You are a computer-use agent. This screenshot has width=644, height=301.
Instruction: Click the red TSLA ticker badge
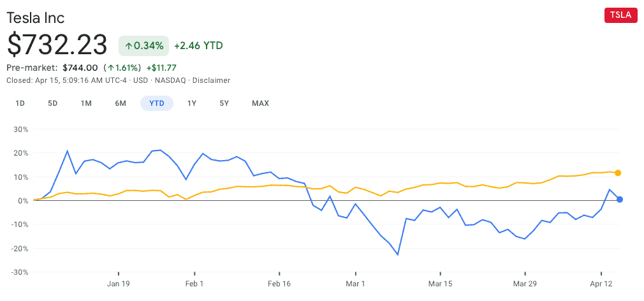620,16
